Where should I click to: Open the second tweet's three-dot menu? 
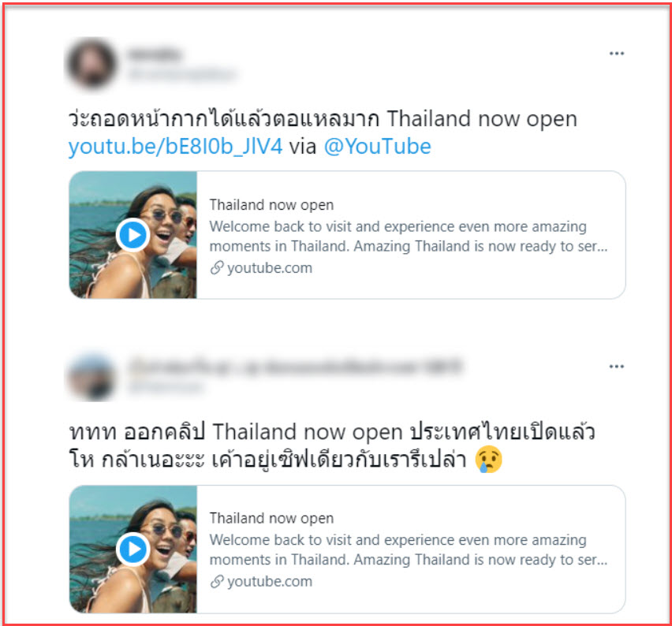616,367
